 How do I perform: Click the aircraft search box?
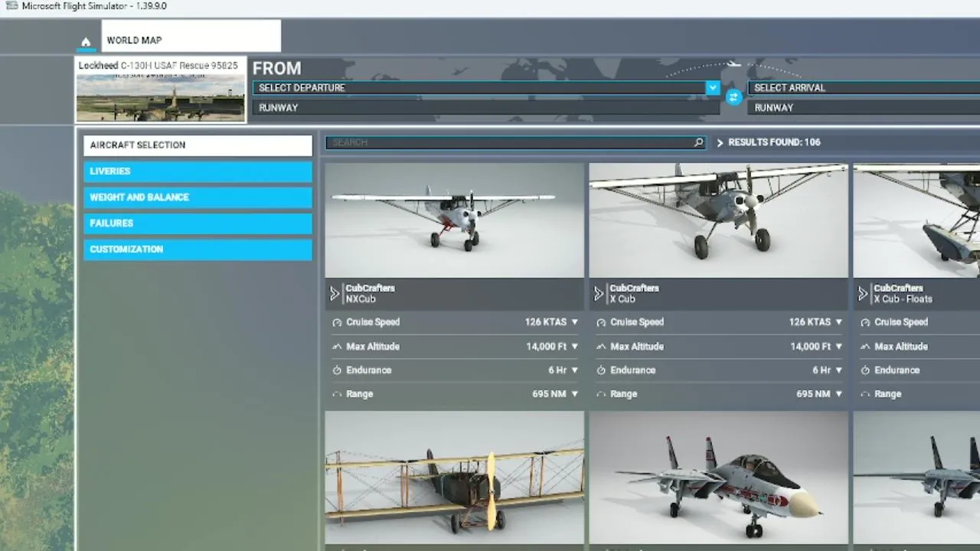(x=515, y=142)
